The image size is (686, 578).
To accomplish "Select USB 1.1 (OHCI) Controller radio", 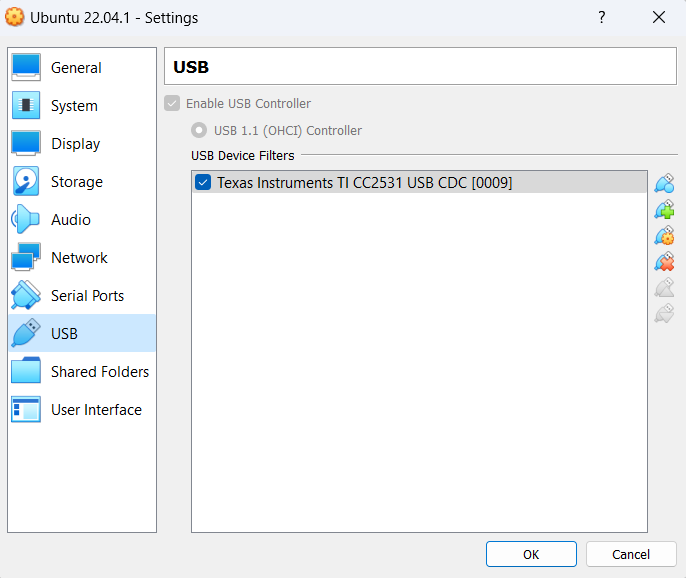I will (199, 131).
